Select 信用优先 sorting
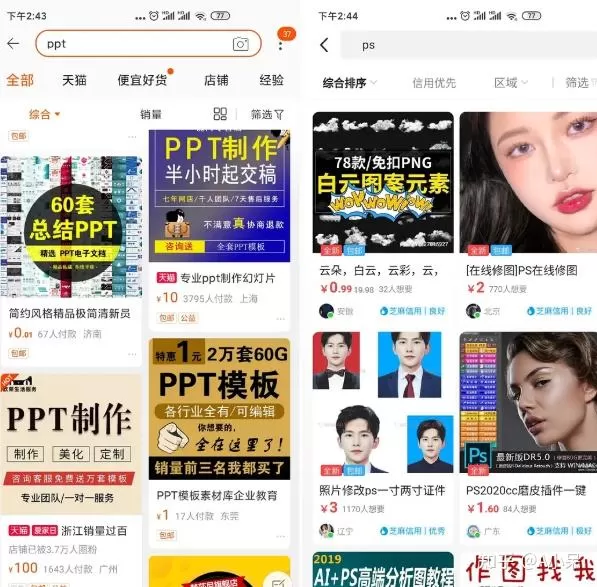The width and height of the screenshot is (597, 587). tap(434, 83)
